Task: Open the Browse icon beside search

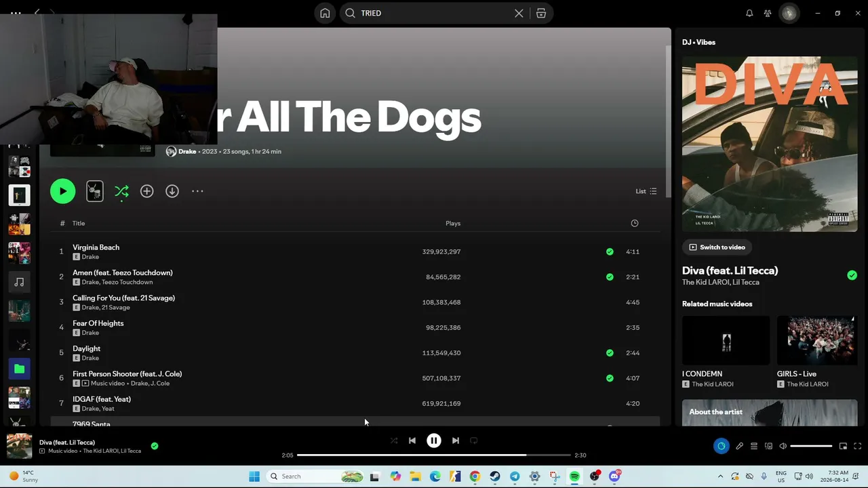Action: pos(541,13)
